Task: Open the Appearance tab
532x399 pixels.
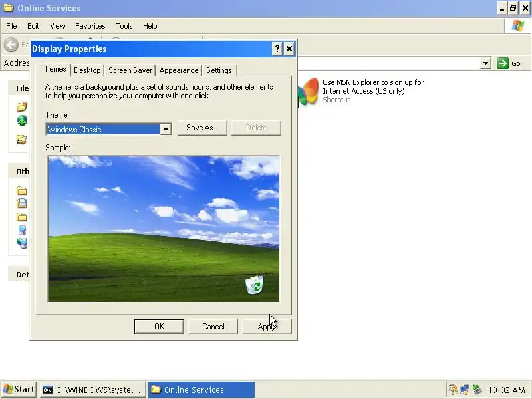Action: pos(179,70)
